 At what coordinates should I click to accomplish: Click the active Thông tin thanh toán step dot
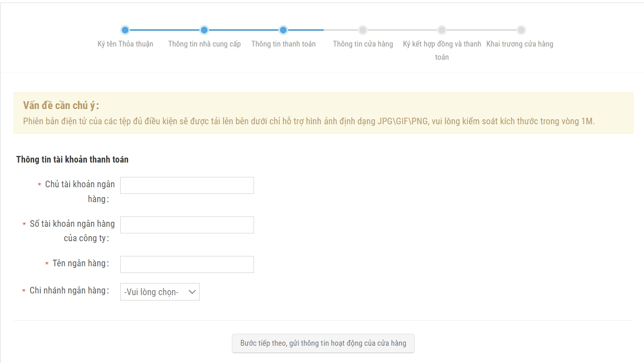tap(283, 30)
